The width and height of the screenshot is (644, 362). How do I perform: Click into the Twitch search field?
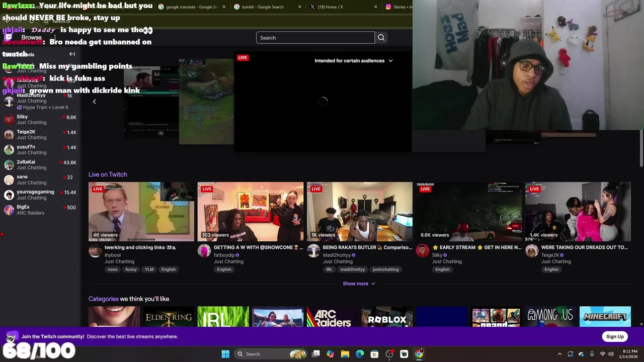(x=315, y=38)
